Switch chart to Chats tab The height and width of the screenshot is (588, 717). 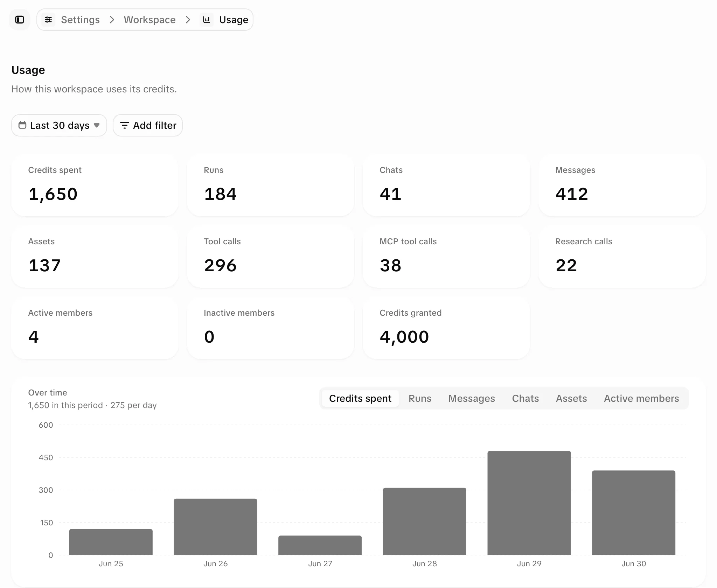525,398
